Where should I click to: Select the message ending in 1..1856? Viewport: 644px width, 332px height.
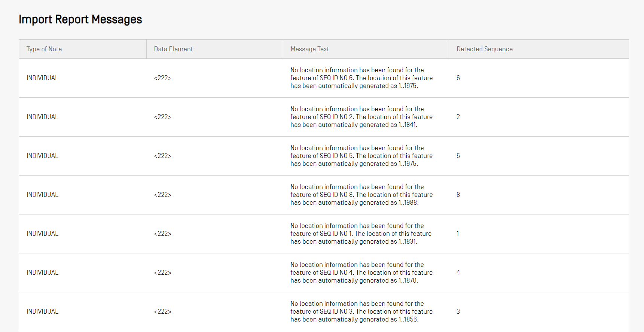361,311
